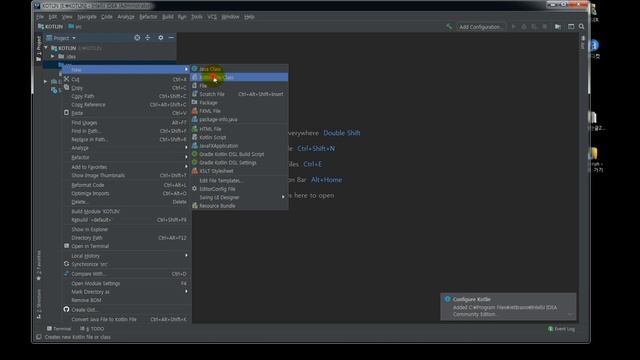Click the File icon in New submenu
This screenshot has width=640, height=360.
pyautogui.click(x=195, y=86)
